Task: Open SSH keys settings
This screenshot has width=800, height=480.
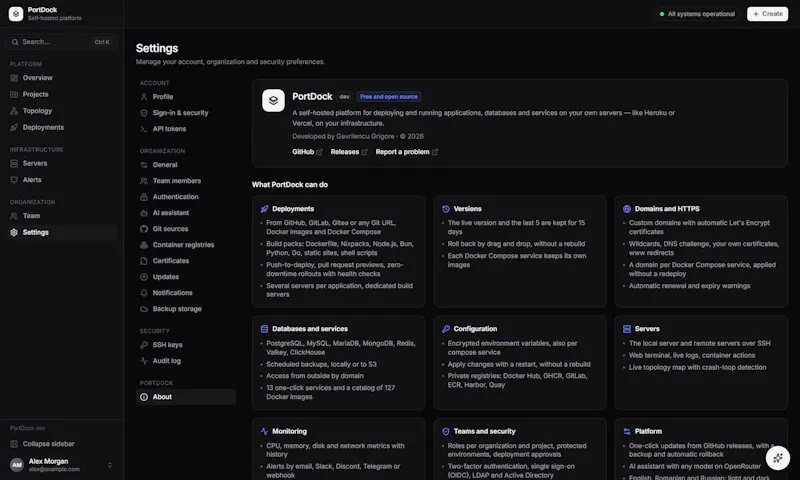Action: (x=186, y=345)
